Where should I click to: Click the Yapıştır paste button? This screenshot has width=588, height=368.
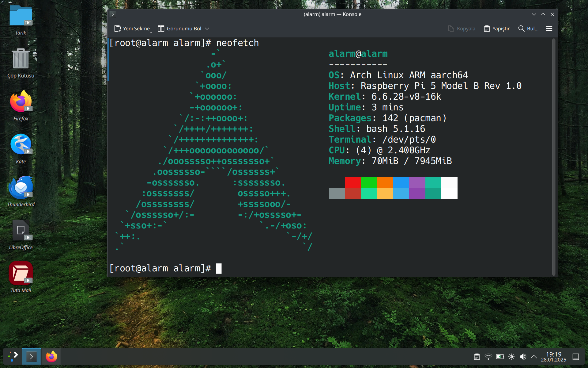[497, 29]
